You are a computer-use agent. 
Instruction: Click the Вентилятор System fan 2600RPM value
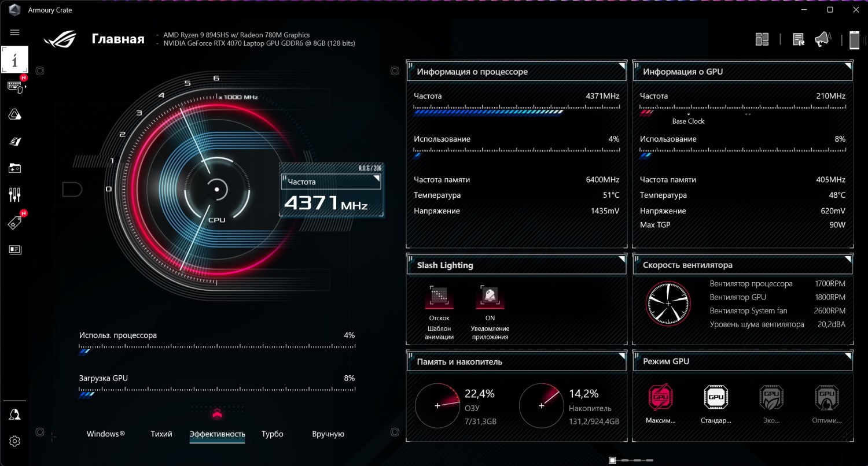829,310
